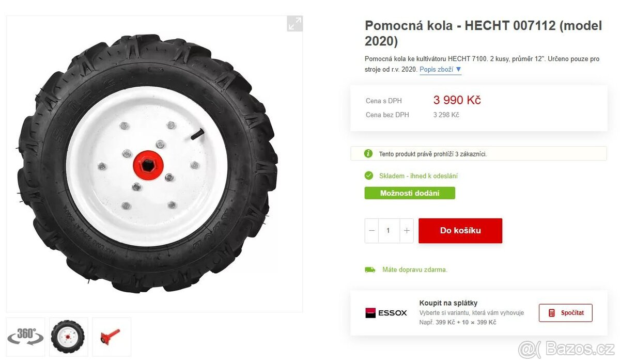This screenshot has width=620, height=364.
Task: Click the main wheel product image
Action: (x=147, y=164)
